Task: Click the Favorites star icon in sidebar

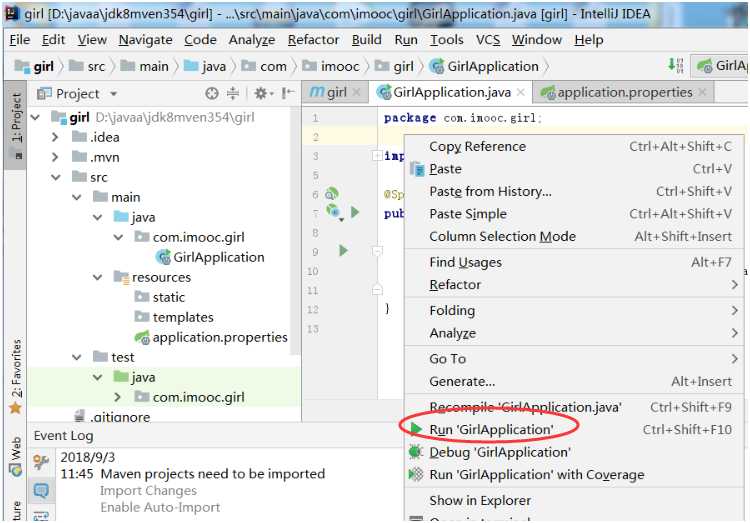Action: click(x=15, y=408)
